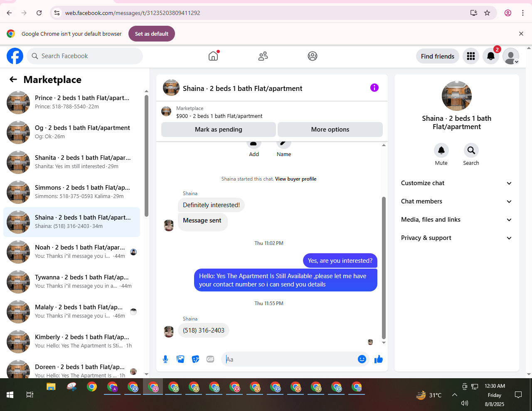The image size is (532, 411).
Task: Show hidden tray icons chevron
Action: point(454,395)
